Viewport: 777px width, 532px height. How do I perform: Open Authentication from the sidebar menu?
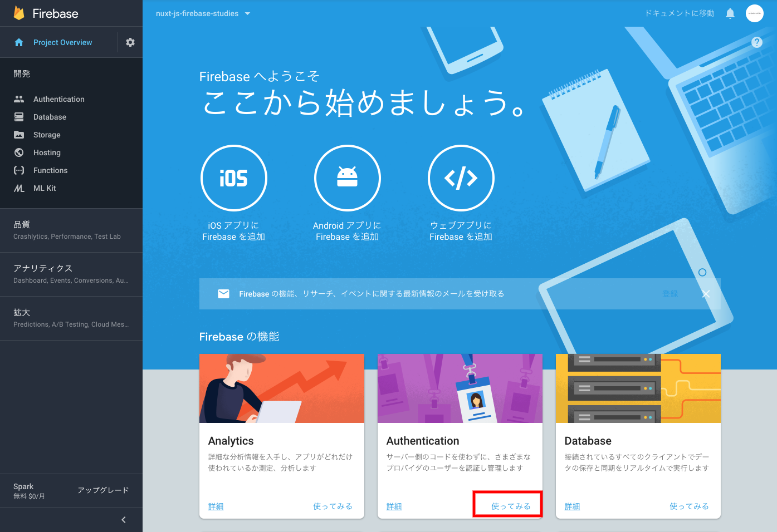pos(59,99)
